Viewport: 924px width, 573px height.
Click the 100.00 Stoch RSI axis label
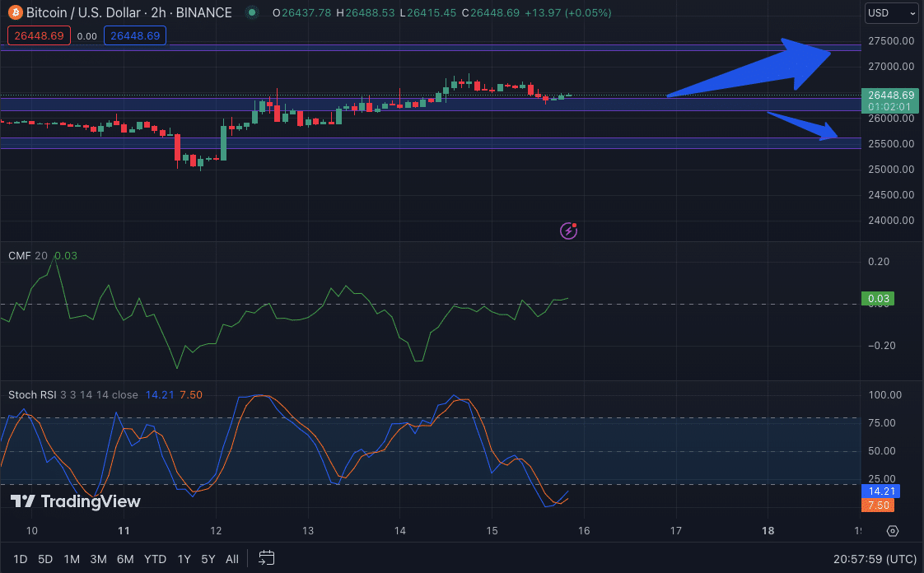click(885, 394)
